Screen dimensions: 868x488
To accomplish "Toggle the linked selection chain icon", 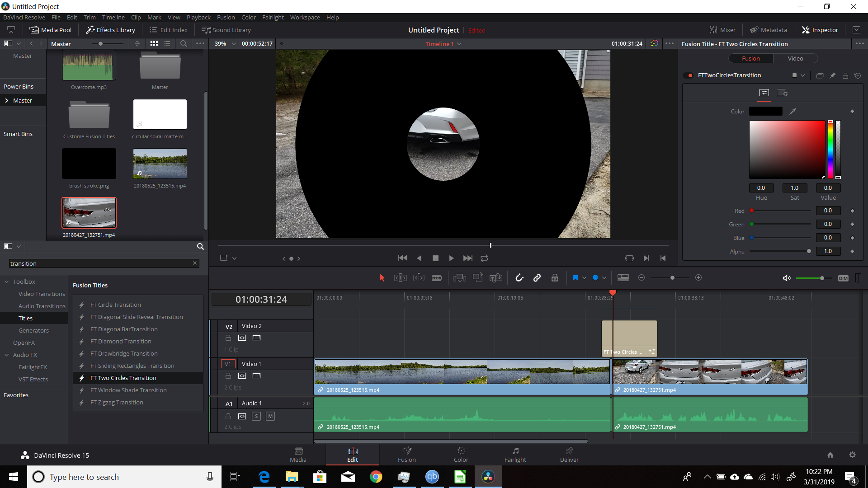I will click(x=537, y=278).
